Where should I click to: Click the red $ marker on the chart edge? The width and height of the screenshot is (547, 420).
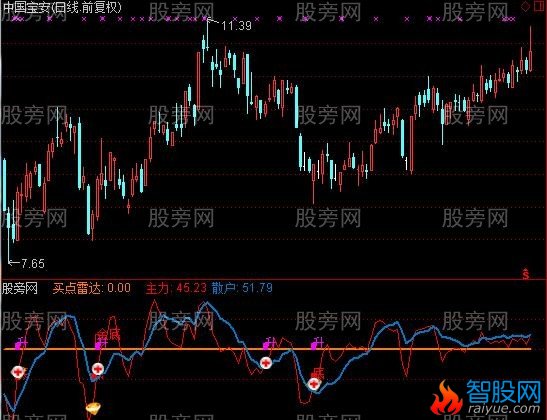[x=526, y=275]
